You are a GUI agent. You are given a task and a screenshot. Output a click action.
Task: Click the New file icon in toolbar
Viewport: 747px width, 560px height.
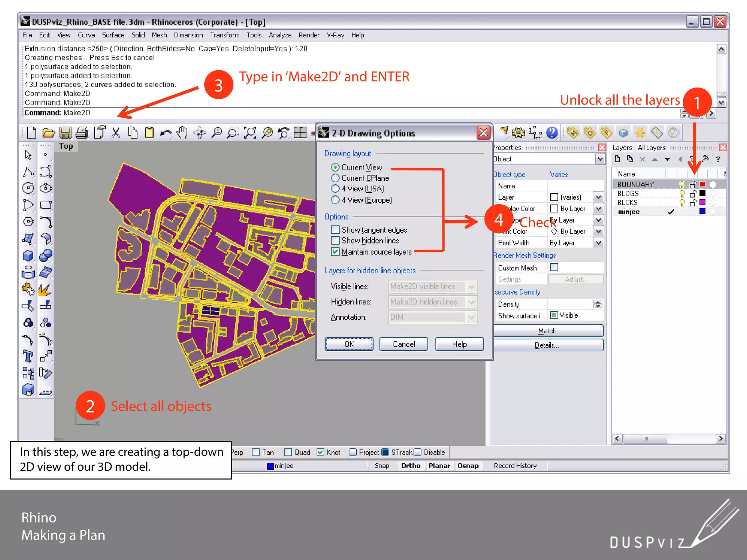click(32, 133)
